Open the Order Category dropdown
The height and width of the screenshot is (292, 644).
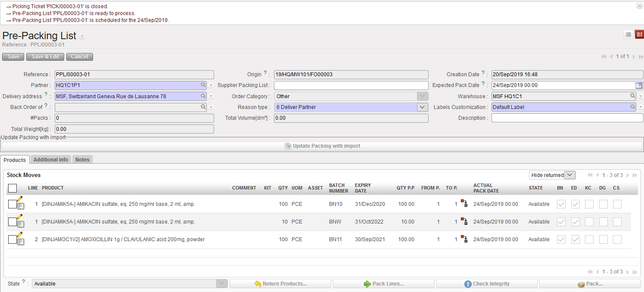click(423, 96)
